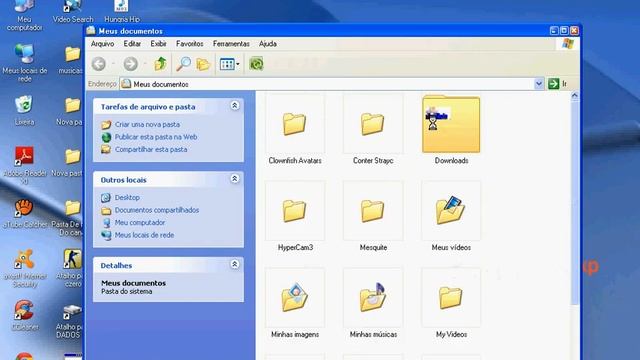This screenshot has width=640, height=360.
Task: Collapse the Outros locais panel
Action: pos(235,179)
